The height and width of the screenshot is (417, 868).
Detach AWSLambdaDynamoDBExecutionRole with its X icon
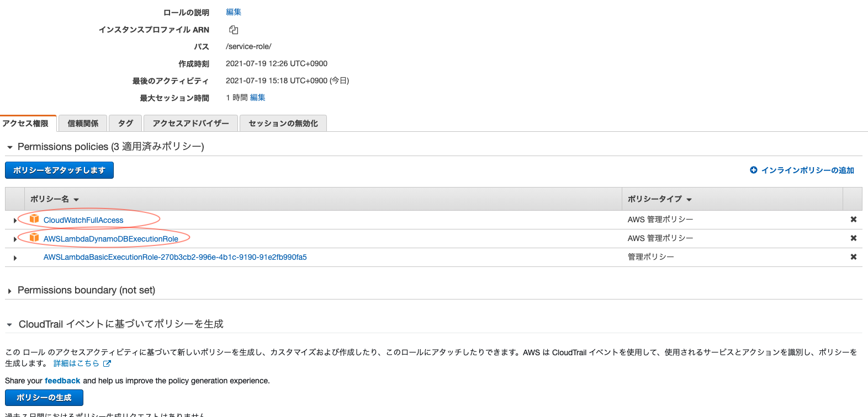(x=854, y=238)
